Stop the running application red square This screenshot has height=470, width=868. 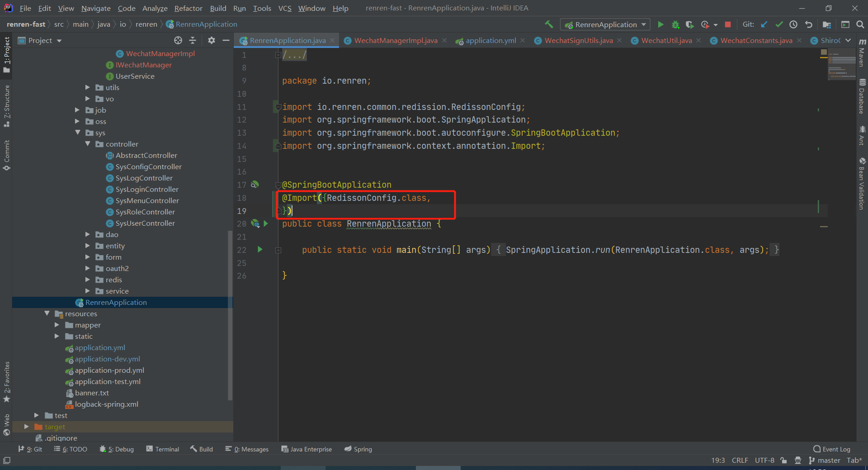728,24
